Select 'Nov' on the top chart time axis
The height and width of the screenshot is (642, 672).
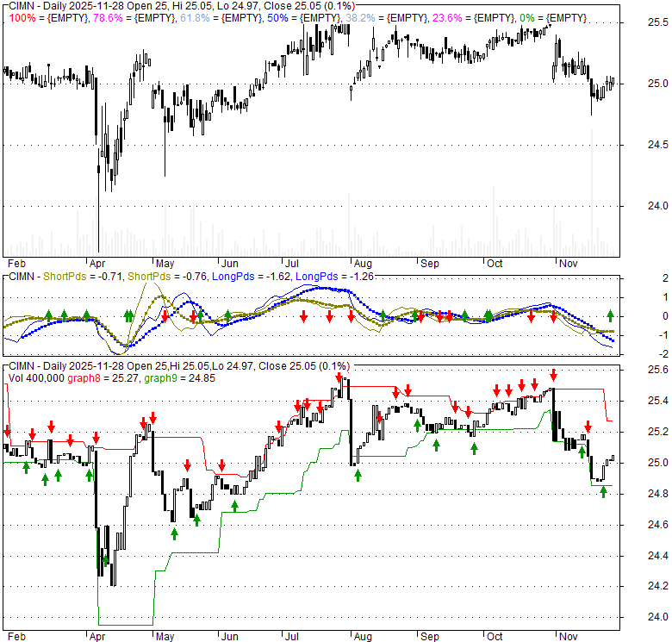click(569, 264)
